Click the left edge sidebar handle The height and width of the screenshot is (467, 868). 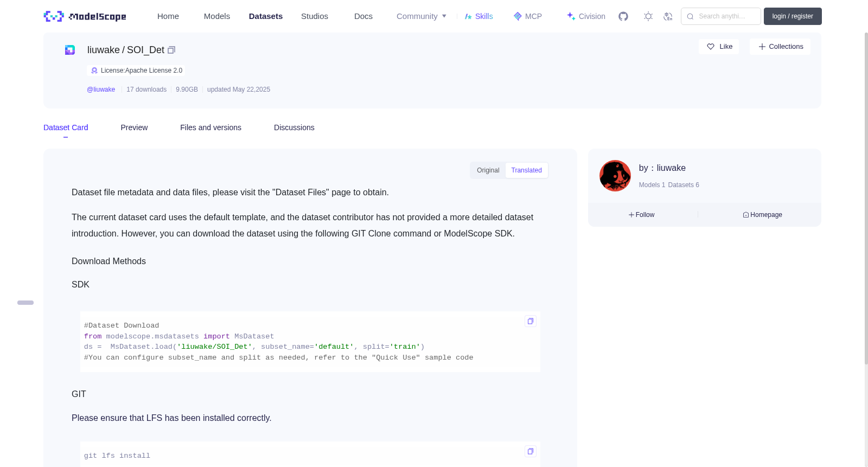coord(25,303)
